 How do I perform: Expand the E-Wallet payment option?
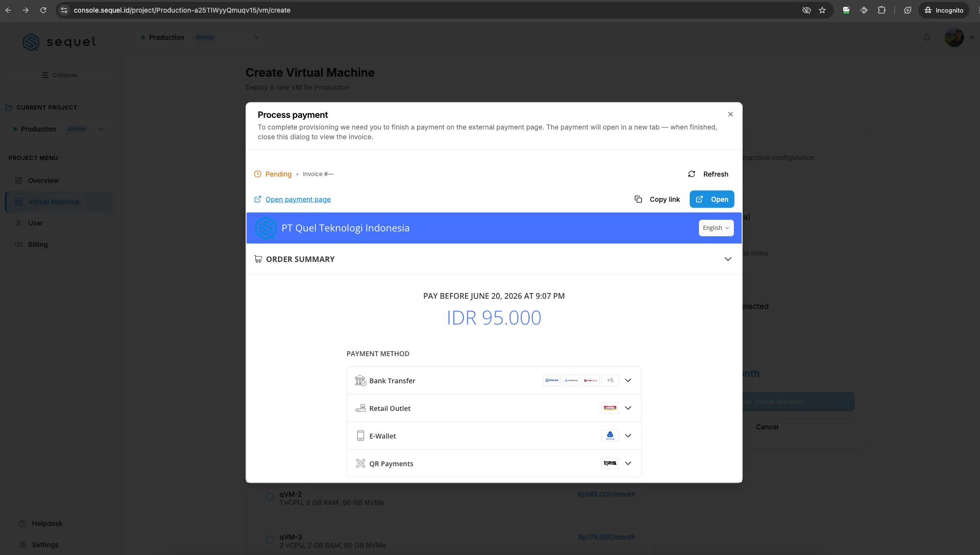(x=494, y=436)
